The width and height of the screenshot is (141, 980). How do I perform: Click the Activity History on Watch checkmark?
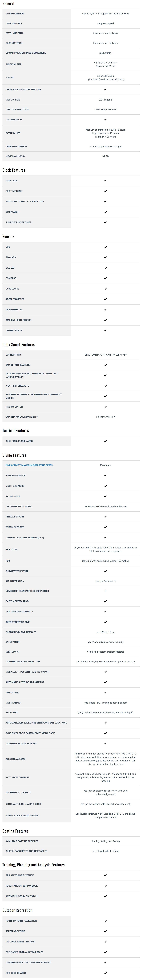tap(105, 896)
